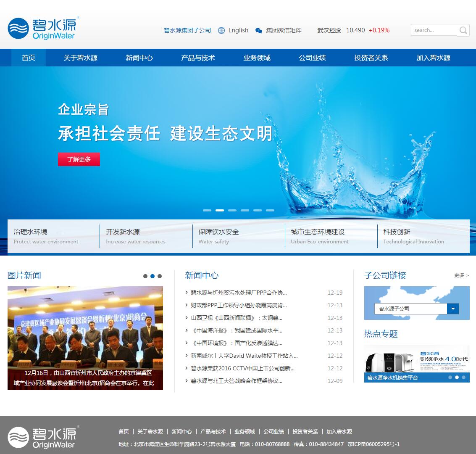Expand the 碧水源子公司 dropdown arrow
Image resolution: width=476 pixels, height=454 pixels.
click(x=453, y=309)
